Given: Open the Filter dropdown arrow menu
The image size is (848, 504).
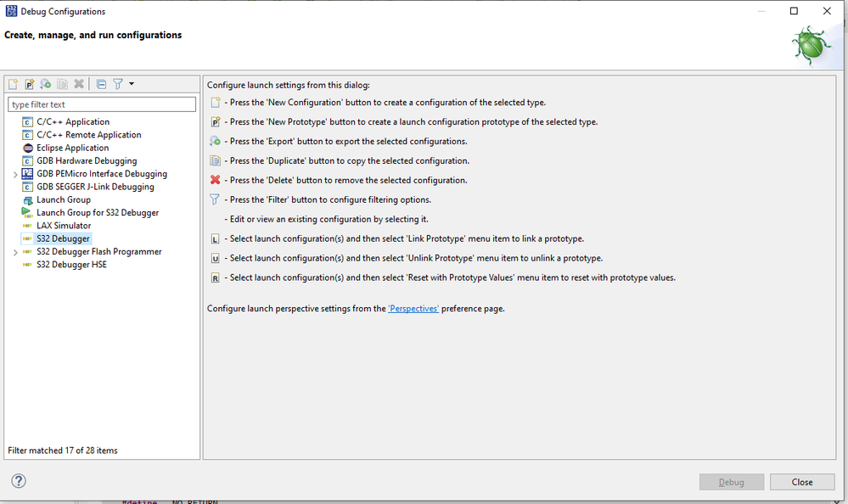Looking at the screenshot, I should point(132,84).
